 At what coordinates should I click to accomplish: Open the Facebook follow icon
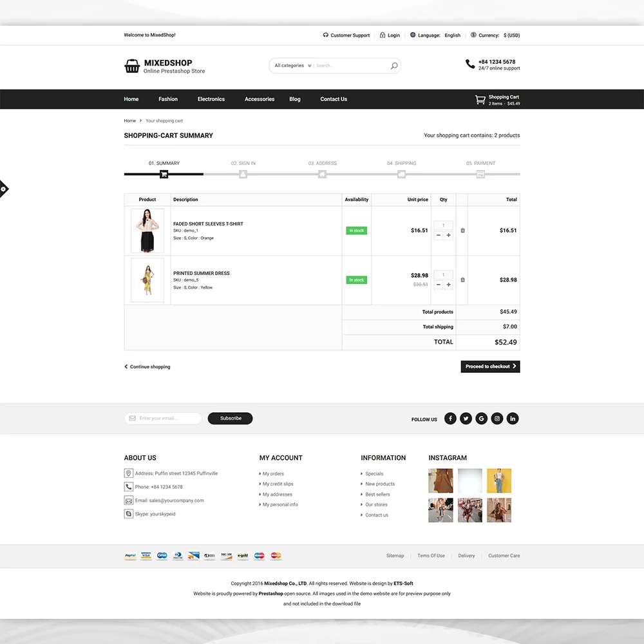pos(450,419)
